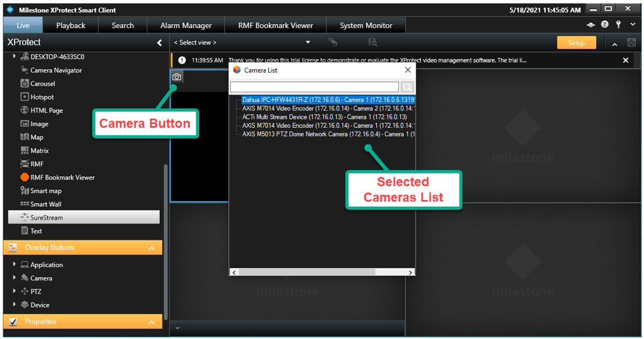The height and width of the screenshot is (339, 644).
Task: Expand the DESKTOP-4633SC0 tree node
Action: pos(15,57)
